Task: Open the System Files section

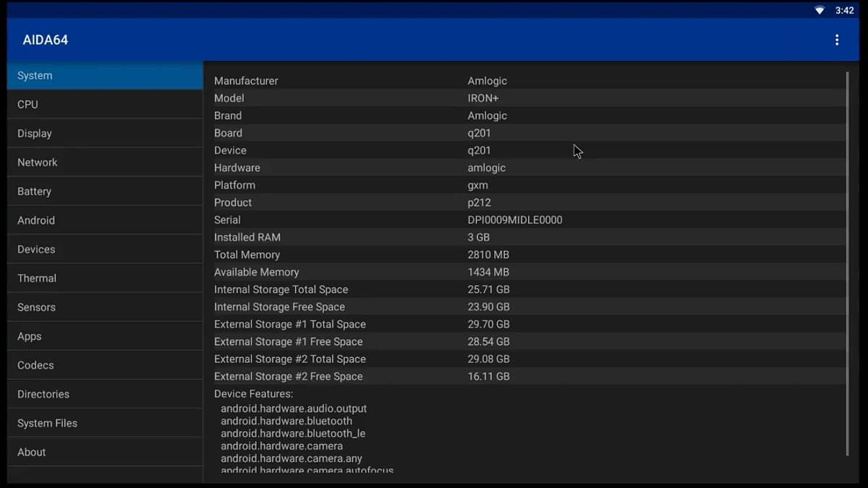Action: 105,423
